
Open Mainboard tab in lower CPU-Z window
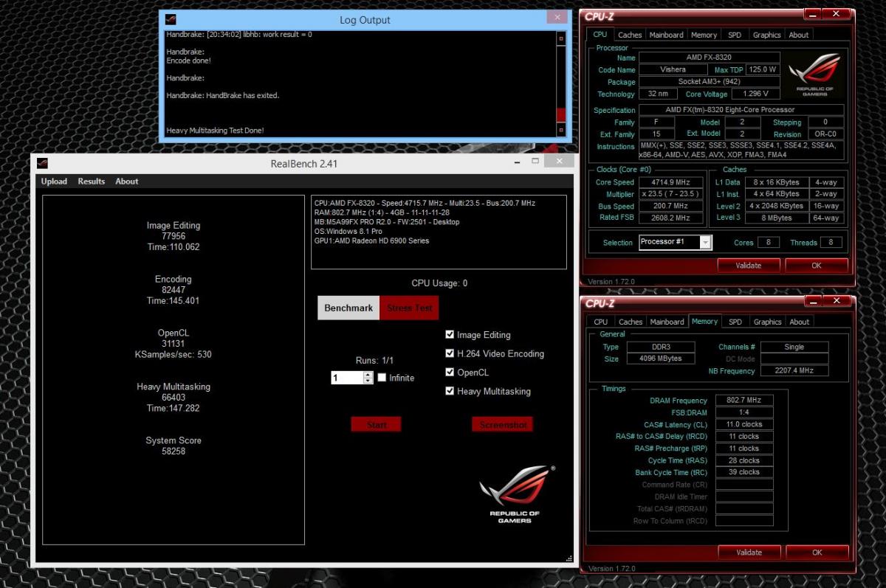(x=667, y=322)
